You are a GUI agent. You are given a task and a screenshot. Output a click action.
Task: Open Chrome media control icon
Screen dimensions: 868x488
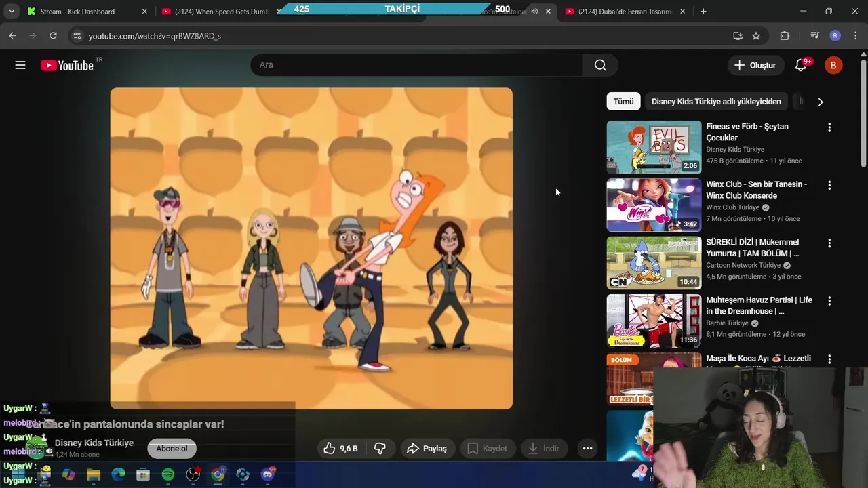(814, 35)
